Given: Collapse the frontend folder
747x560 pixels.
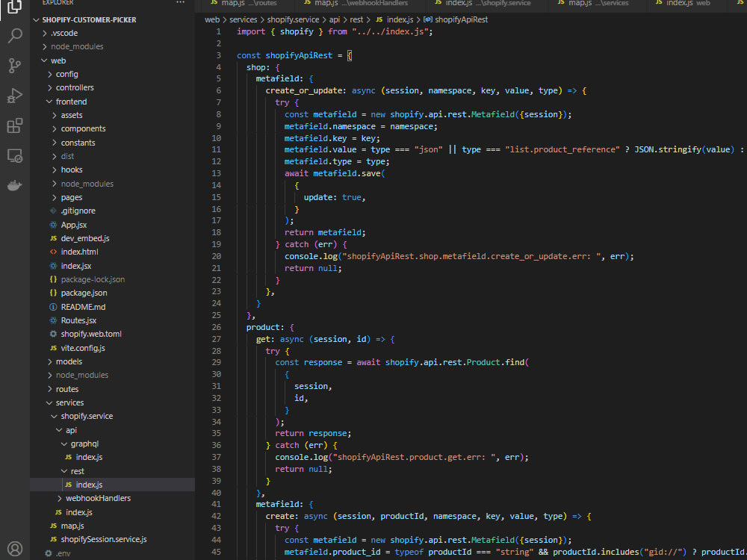Looking at the screenshot, I should click(x=71, y=102).
